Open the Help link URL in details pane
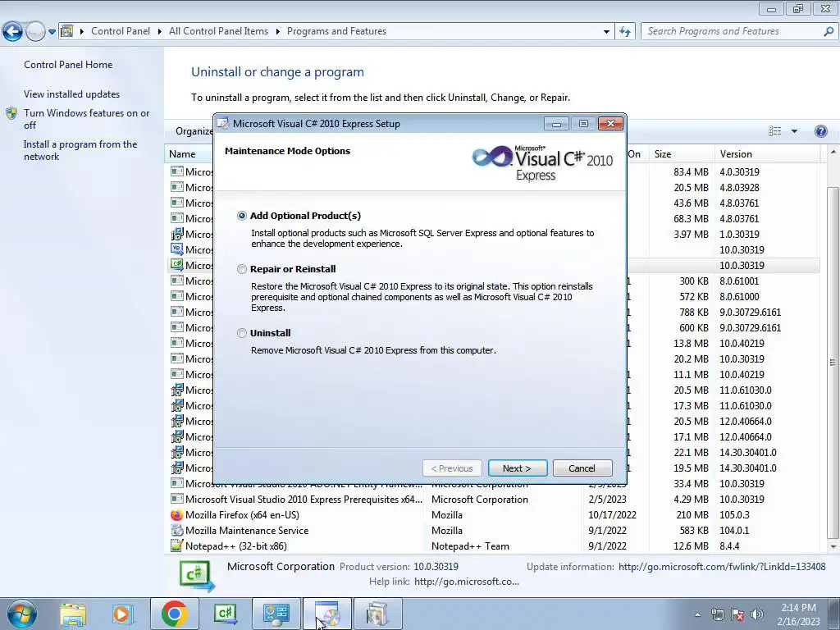Image resolution: width=840 pixels, height=630 pixels. coord(467,582)
